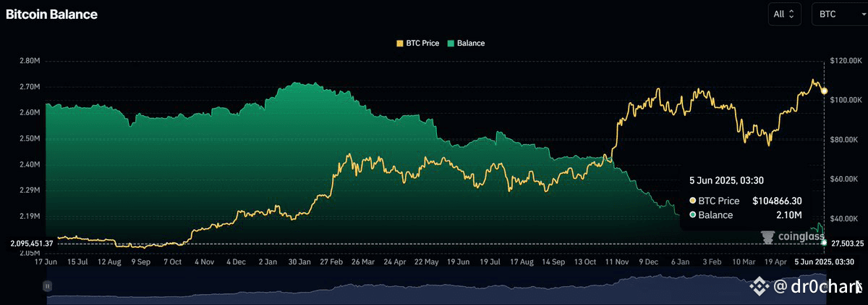This screenshot has height=305, width=868.
Task: Click the tooltip 2.10M balance value
Action: [789, 215]
